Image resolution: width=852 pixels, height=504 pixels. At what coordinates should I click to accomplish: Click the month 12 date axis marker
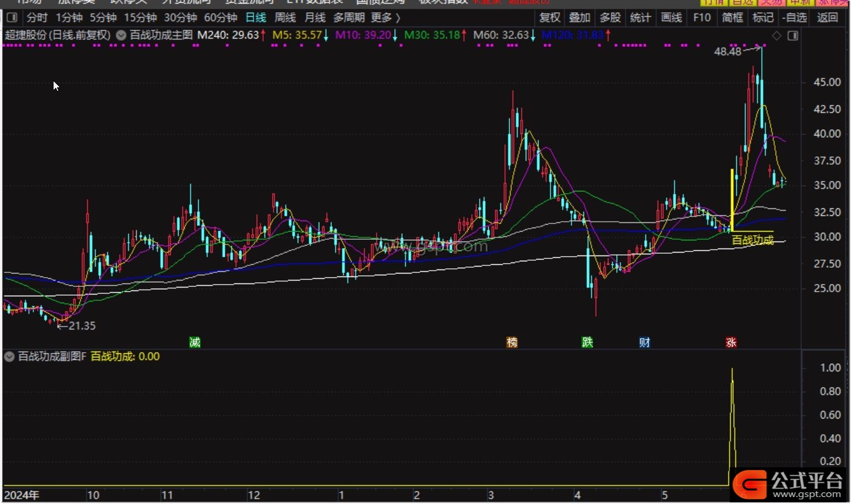click(x=254, y=495)
